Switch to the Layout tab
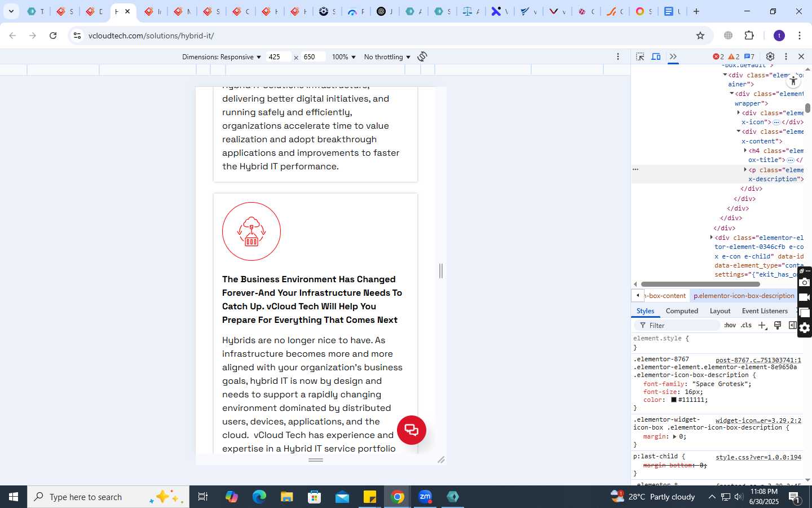Image resolution: width=812 pixels, height=508 pixels. pyautogui.click(x=720, y=311)
